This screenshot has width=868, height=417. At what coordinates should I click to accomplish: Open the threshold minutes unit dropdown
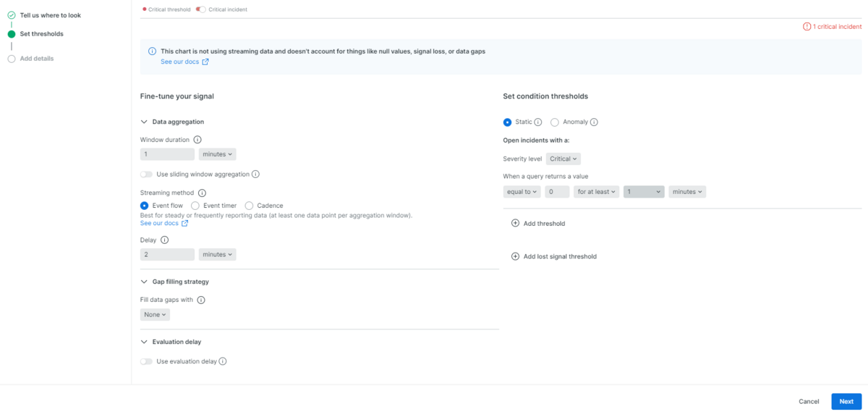[x=687, y=192]
